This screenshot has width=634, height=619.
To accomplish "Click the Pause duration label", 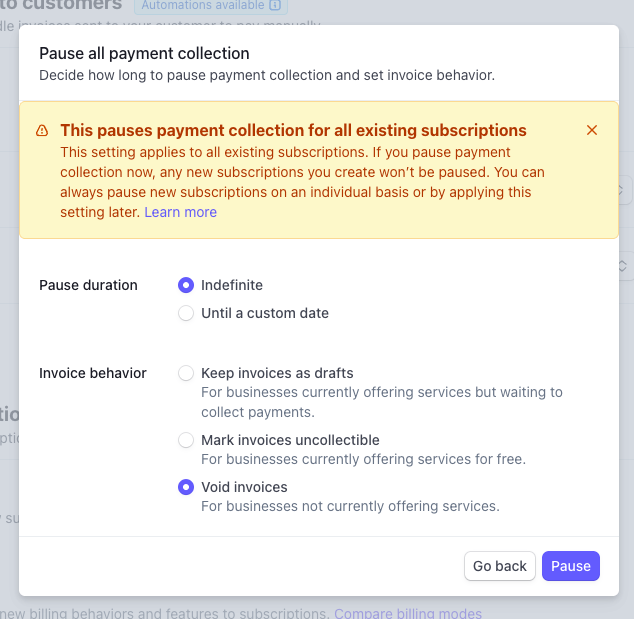I will point(88,285).
